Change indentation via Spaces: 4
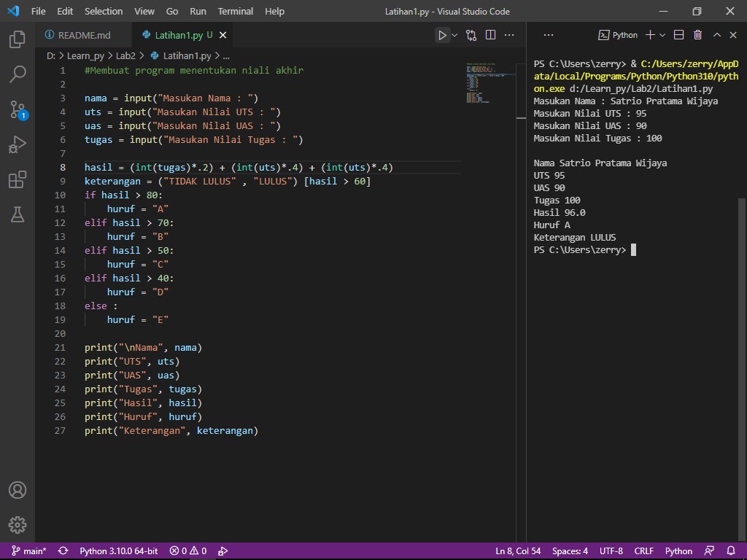747x560 pixels. (570, 551)
